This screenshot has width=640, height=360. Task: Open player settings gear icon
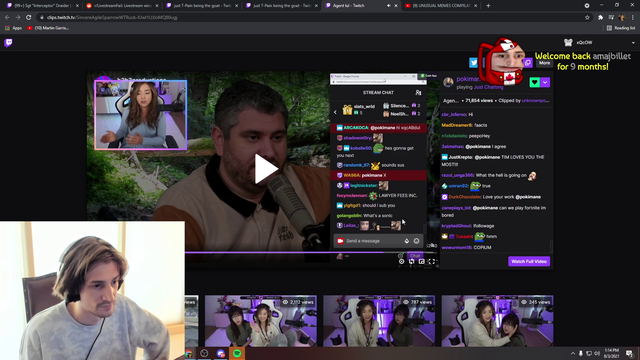pyautogui.click(x=401, y=262)
